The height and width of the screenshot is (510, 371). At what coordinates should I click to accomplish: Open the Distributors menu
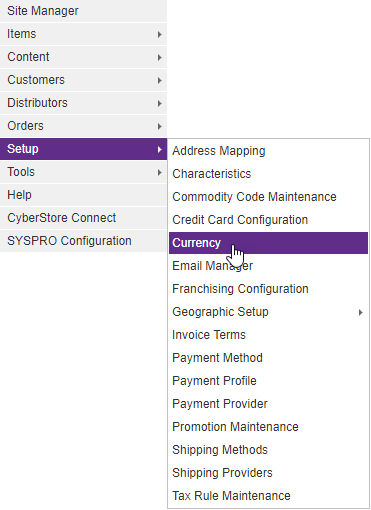point(83,103)
